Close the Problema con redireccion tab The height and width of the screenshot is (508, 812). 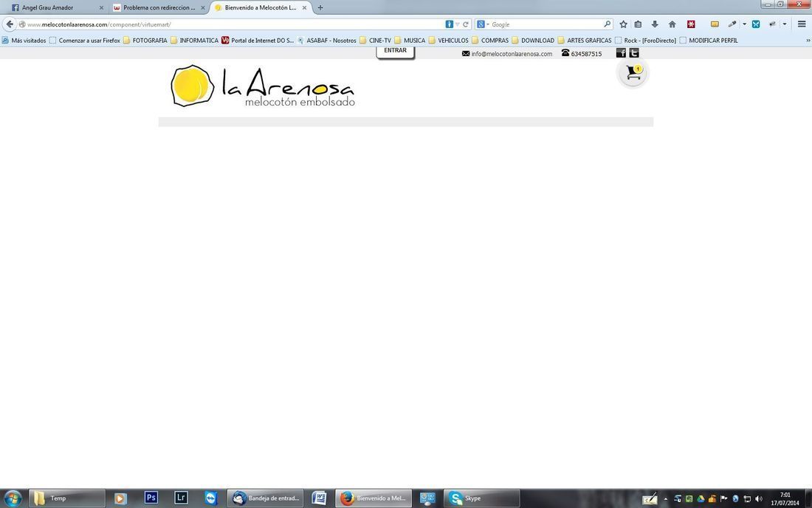pos(203,8)
